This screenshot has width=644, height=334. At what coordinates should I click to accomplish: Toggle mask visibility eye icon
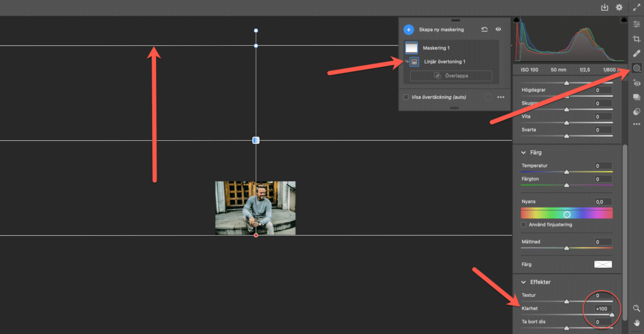[x=498, y=30]
